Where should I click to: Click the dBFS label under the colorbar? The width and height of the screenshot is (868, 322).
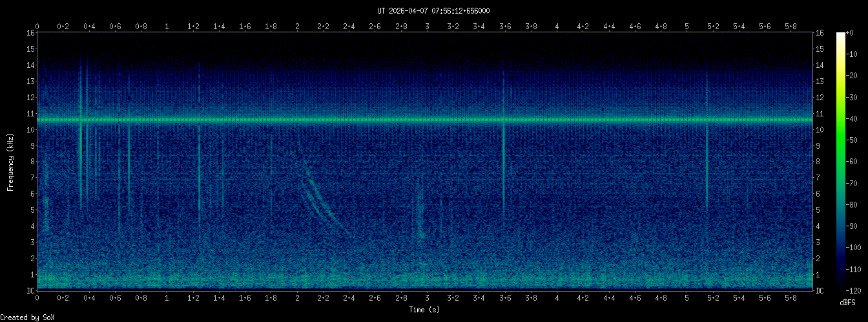pos(848,302)
